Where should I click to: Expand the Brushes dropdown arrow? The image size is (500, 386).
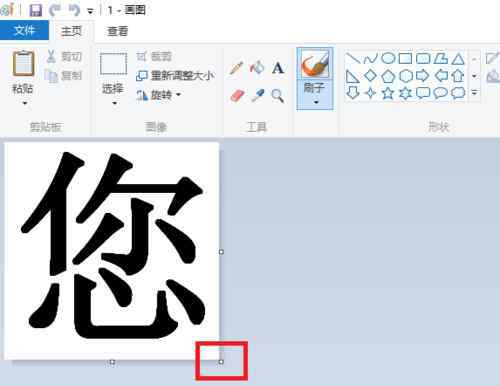click(316, 102)
